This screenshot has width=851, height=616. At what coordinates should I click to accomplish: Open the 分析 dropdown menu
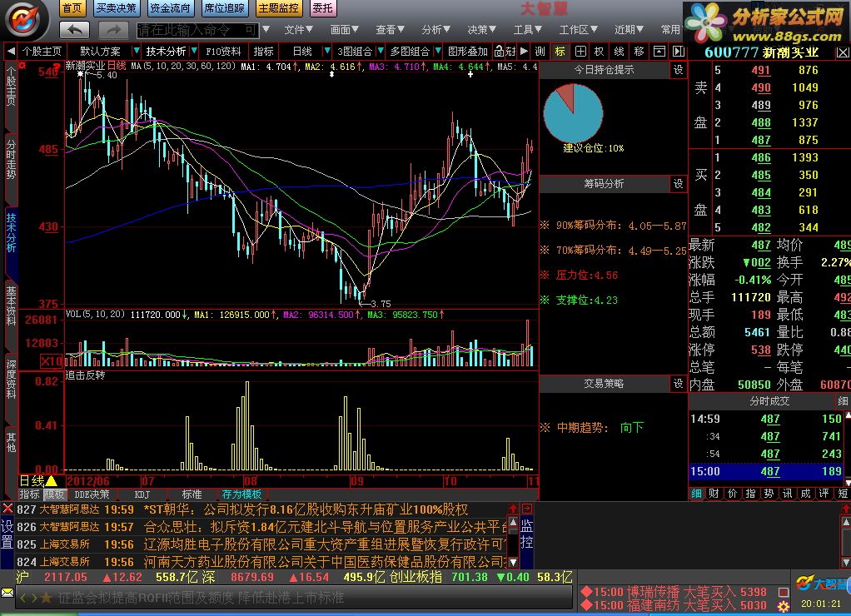tap(435, 29)
